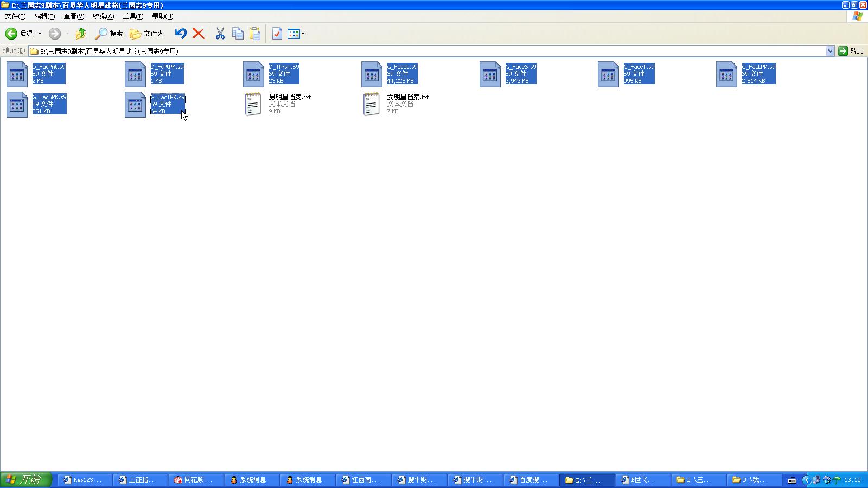Click the Search magnifier button
Screen dimensions: 868x488
[109, 34]
